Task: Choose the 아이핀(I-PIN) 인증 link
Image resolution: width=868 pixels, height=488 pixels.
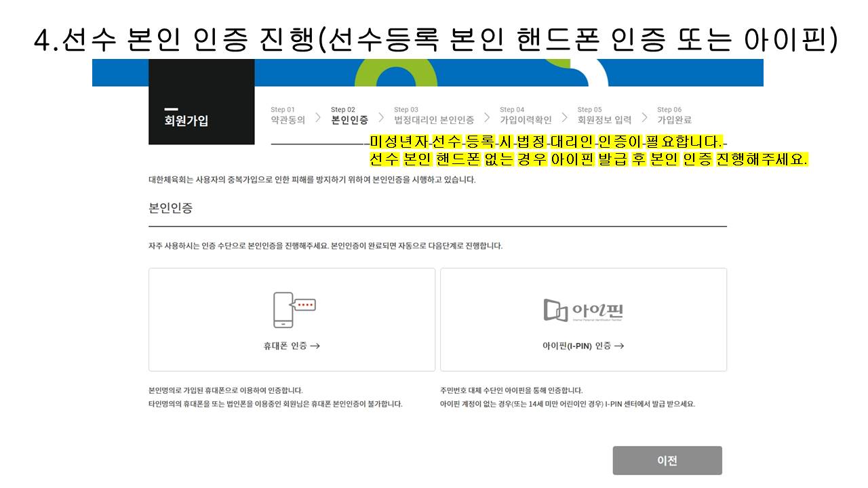Action: [576, 346]
